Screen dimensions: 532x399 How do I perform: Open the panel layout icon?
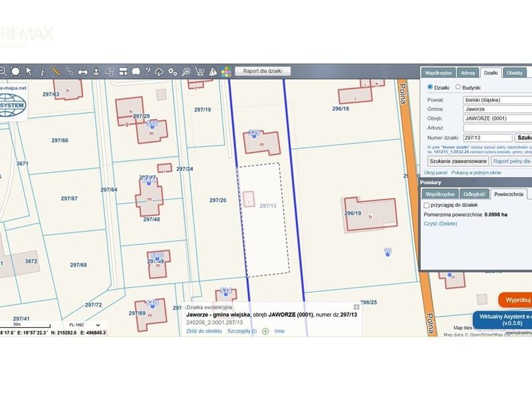click(123, 71)
